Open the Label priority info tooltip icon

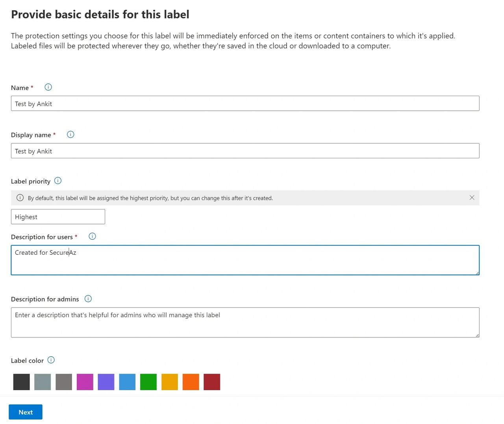point(58,181)
